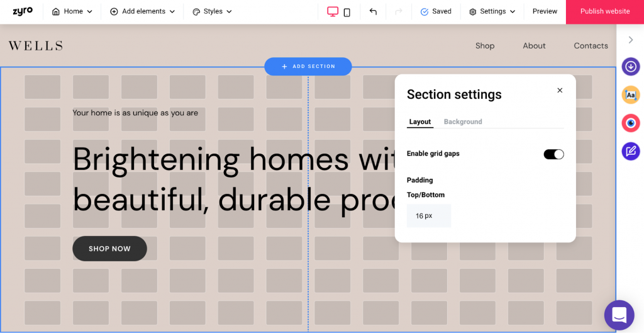
Task: Click the home icon in the toolbar
Action: [x=56, y=11]
